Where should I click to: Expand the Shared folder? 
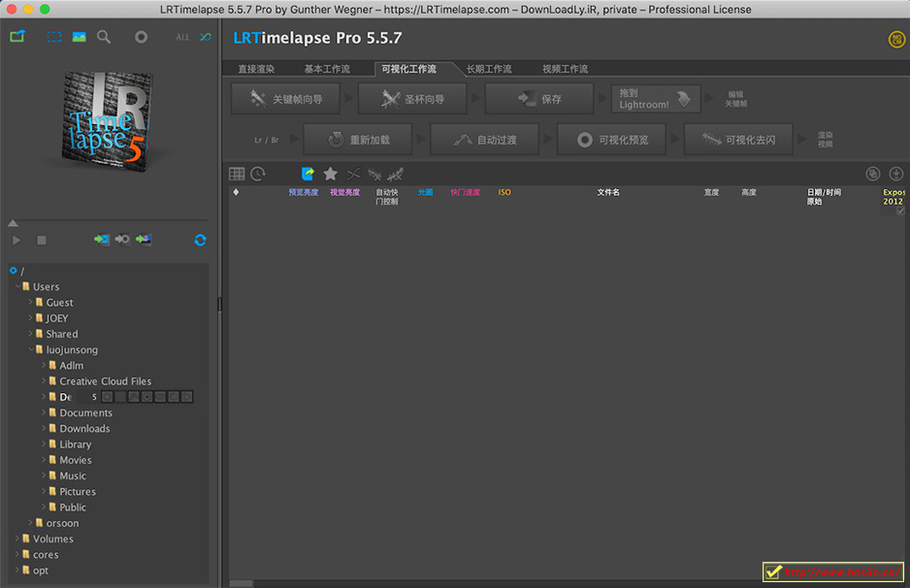point(30,333)
